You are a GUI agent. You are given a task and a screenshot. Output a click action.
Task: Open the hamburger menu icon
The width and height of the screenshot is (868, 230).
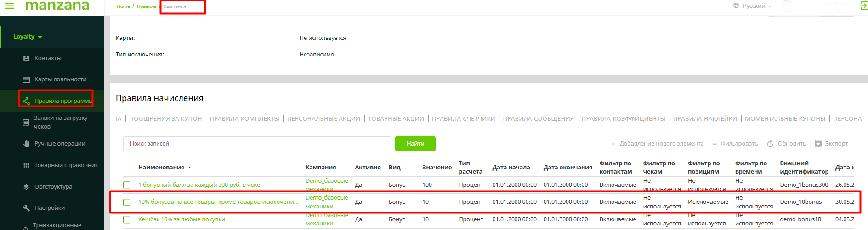tap(9, 6)
